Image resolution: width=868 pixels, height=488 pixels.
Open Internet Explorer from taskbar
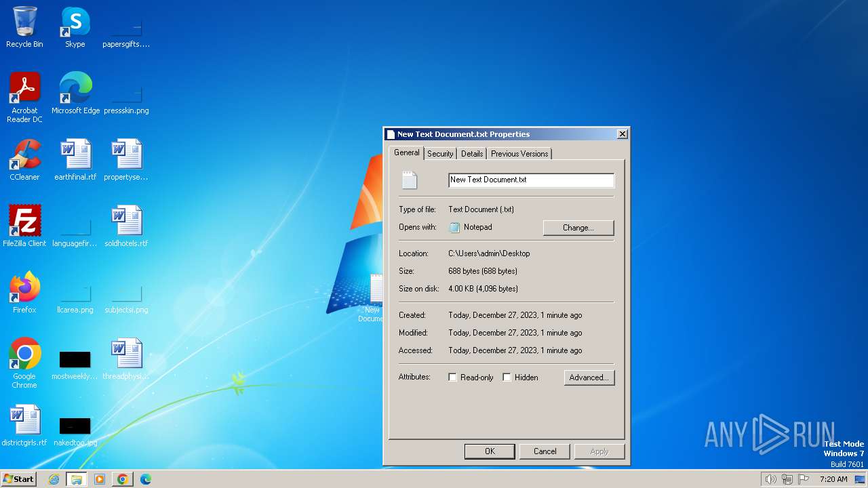[x=54, y=479]
